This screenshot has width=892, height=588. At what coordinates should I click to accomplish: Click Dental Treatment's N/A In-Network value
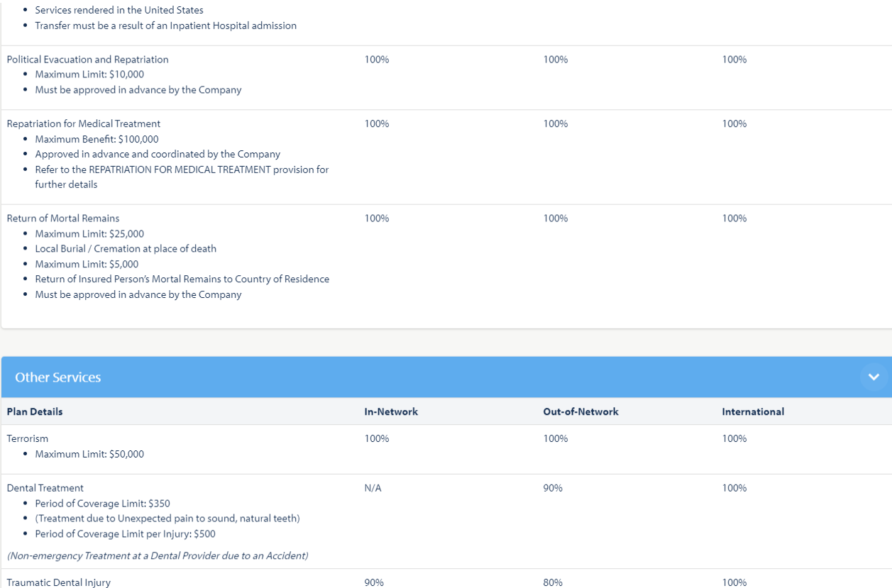[x=373, y=488]
